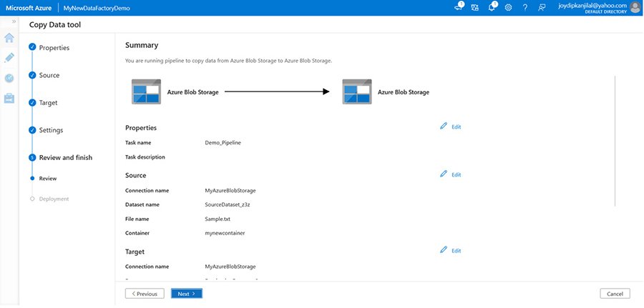
Task: Go to the Source wizard step
Action: pos(49,75)
